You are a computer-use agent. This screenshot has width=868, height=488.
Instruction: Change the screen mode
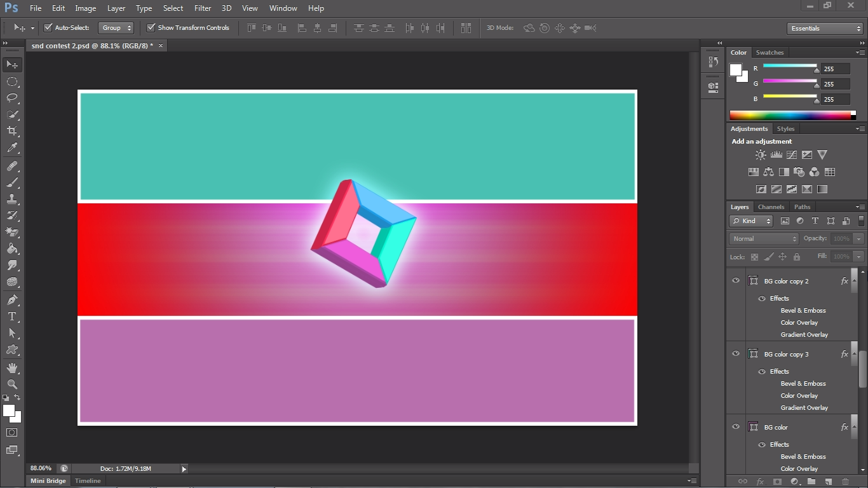(12, 450)
